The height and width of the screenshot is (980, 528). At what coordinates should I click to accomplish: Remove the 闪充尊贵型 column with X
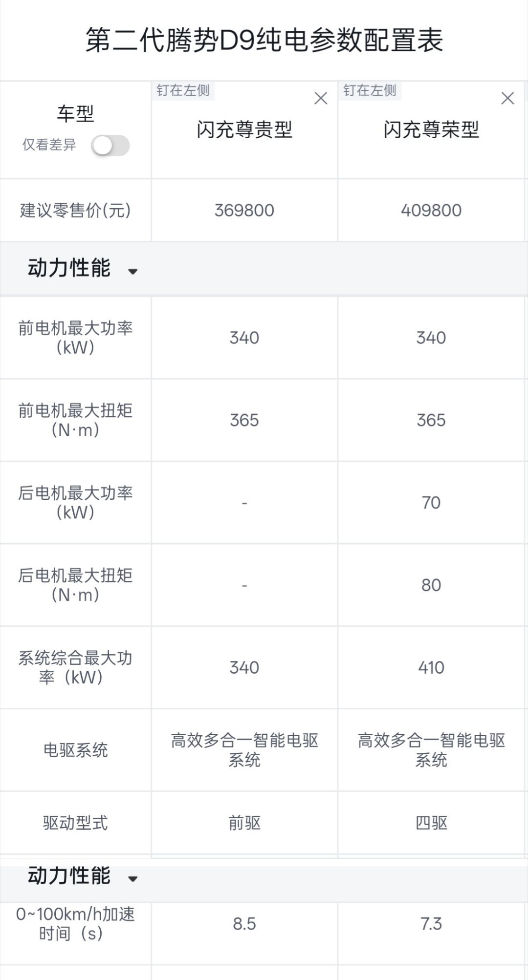point(321,99)
